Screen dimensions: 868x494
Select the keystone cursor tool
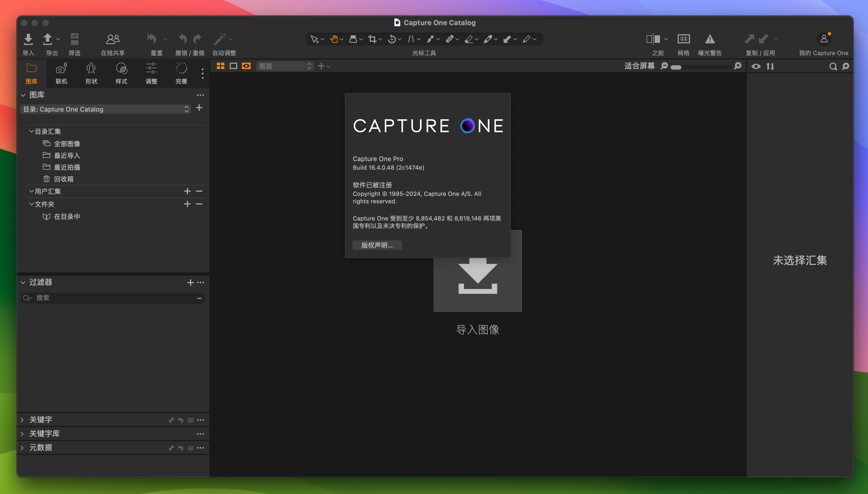point(411,39)
